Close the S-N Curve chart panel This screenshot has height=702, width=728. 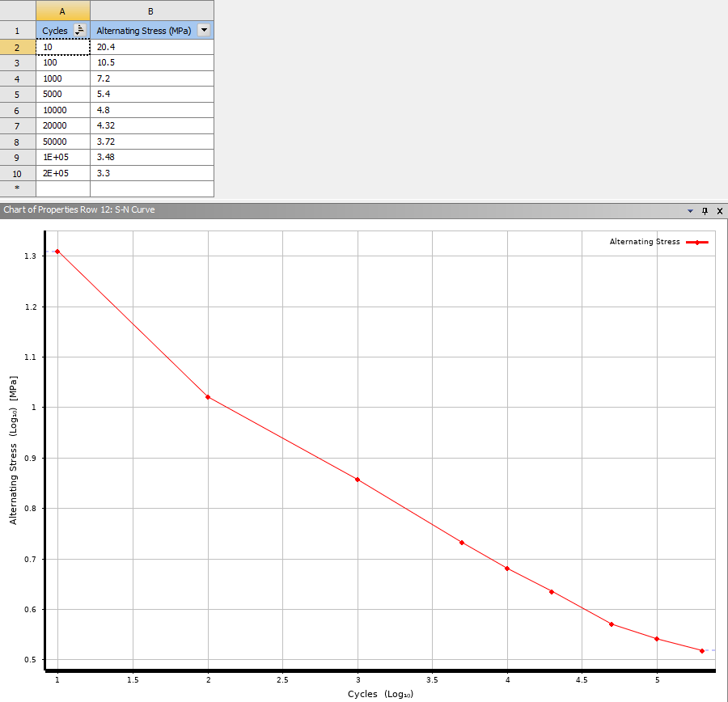coord(720,211)
